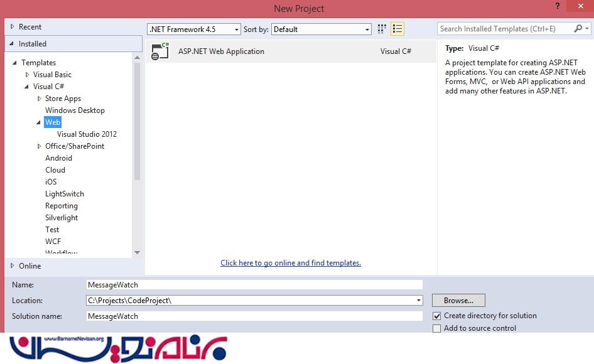
Task: Select the Cloud template category
Action: 55,169
